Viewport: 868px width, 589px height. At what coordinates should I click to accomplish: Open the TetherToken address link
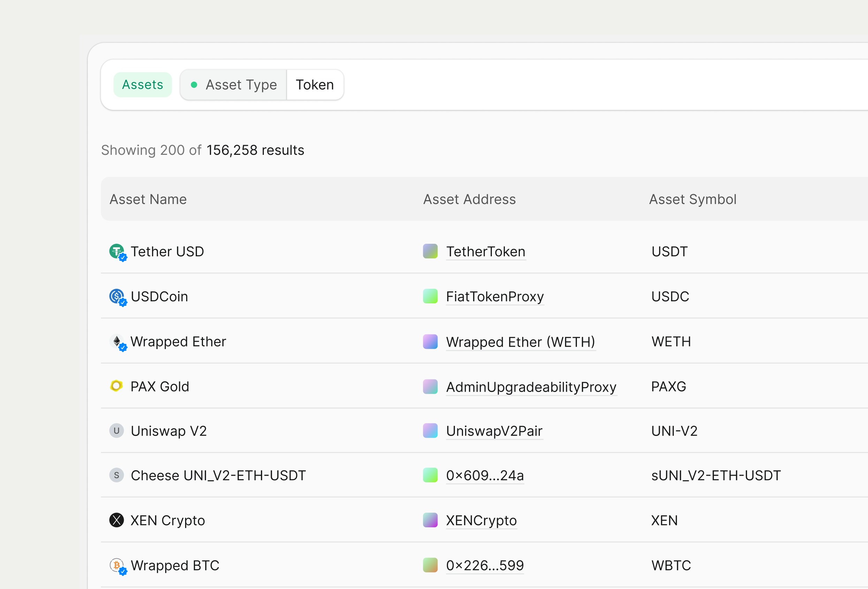coord(486,251)
